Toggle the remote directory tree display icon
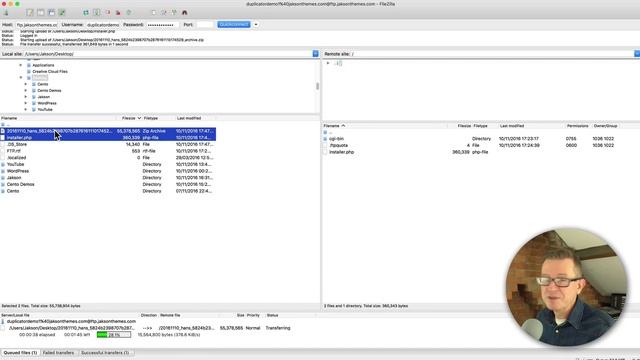 [51, 13]
